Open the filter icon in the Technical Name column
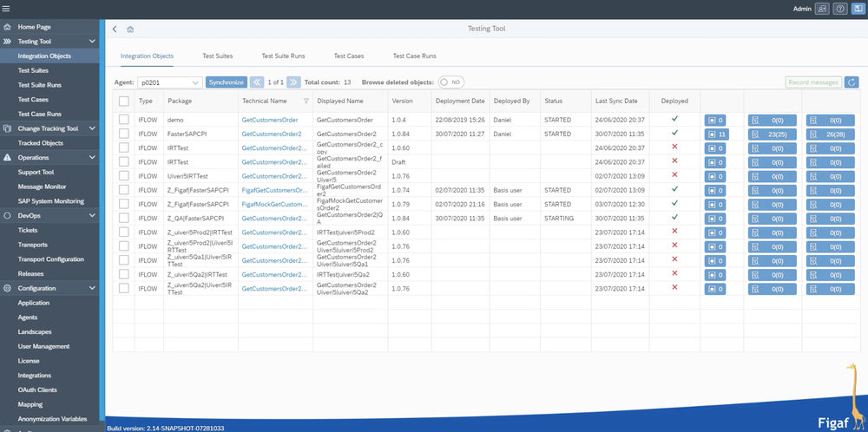Image resolution: width=868 pixels, height=432 pixels. pyautogui.click(x=306, y=101)
